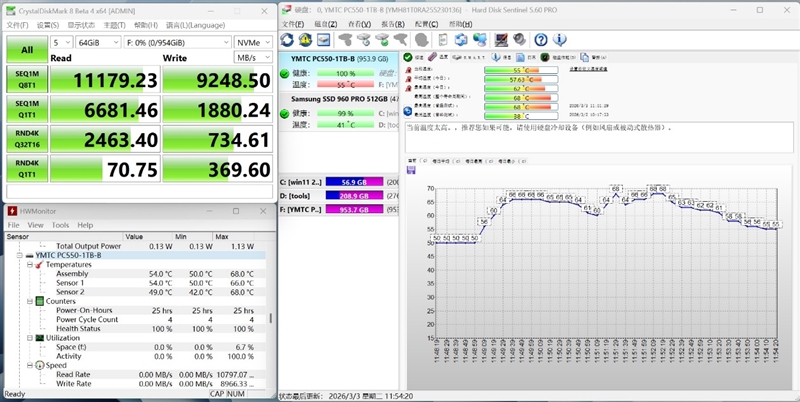
Task: Click the C: [win11] volume usage bar
Action: coord(354,182)
